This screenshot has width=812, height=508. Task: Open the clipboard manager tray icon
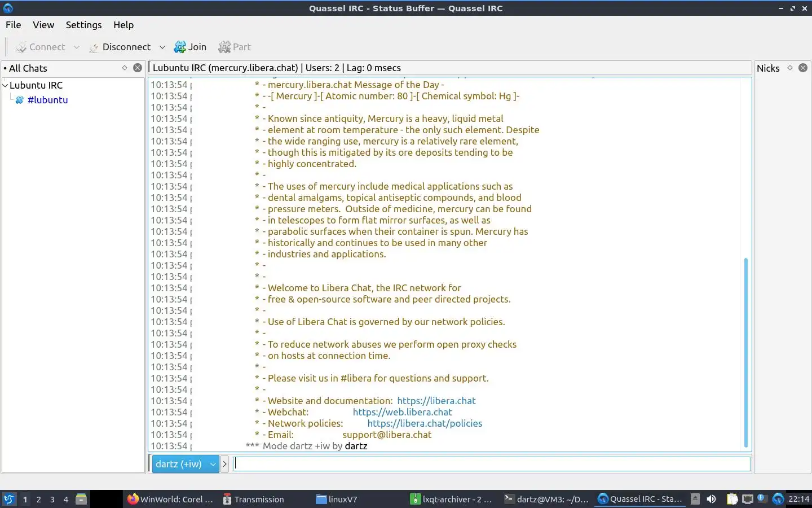[732, 499]
